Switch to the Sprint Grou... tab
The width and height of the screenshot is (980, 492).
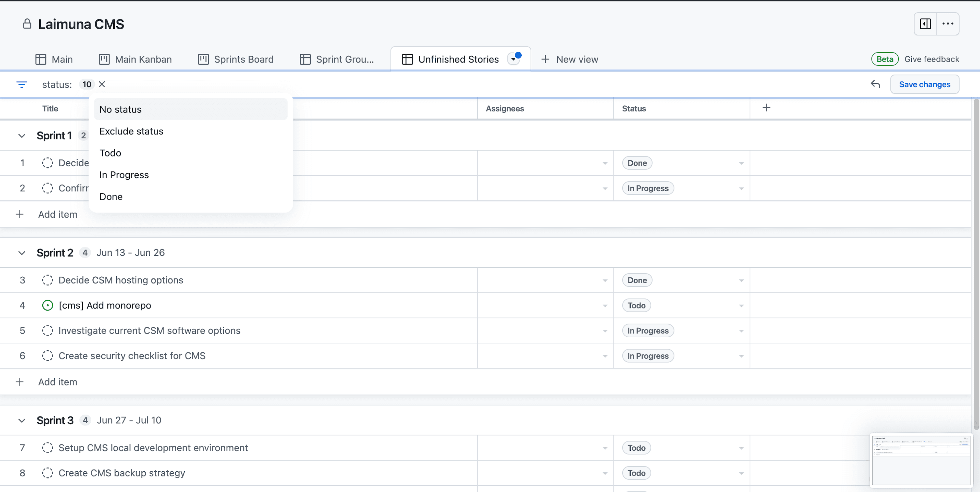[337, 59]
